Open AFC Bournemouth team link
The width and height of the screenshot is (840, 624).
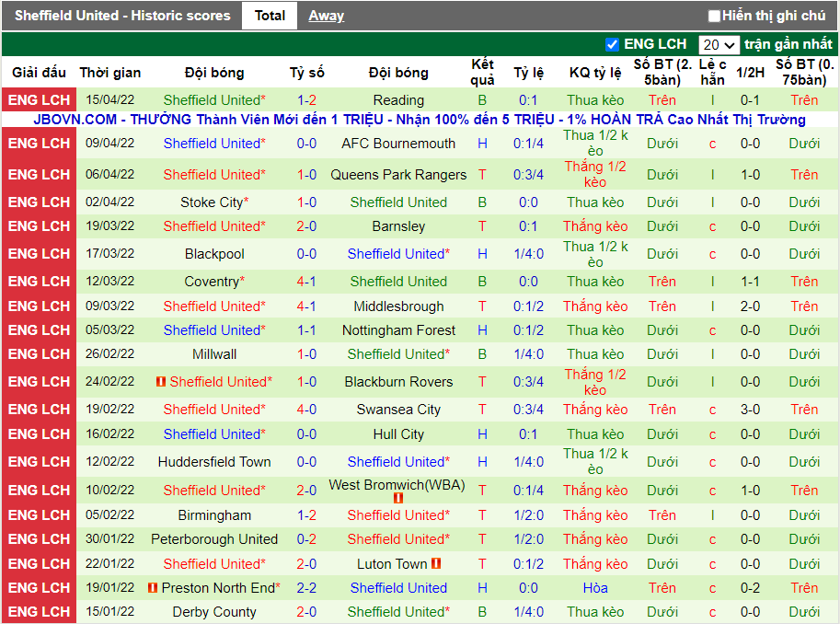(x=398, y=144)
